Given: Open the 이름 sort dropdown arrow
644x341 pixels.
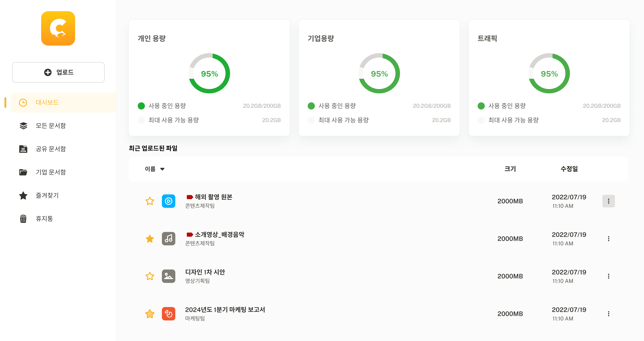Looking at the screenshot, I should tap(162, 169).
